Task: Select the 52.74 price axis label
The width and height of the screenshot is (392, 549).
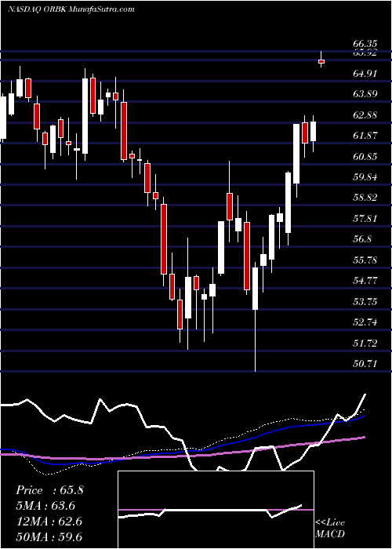Action: (365, 322)
